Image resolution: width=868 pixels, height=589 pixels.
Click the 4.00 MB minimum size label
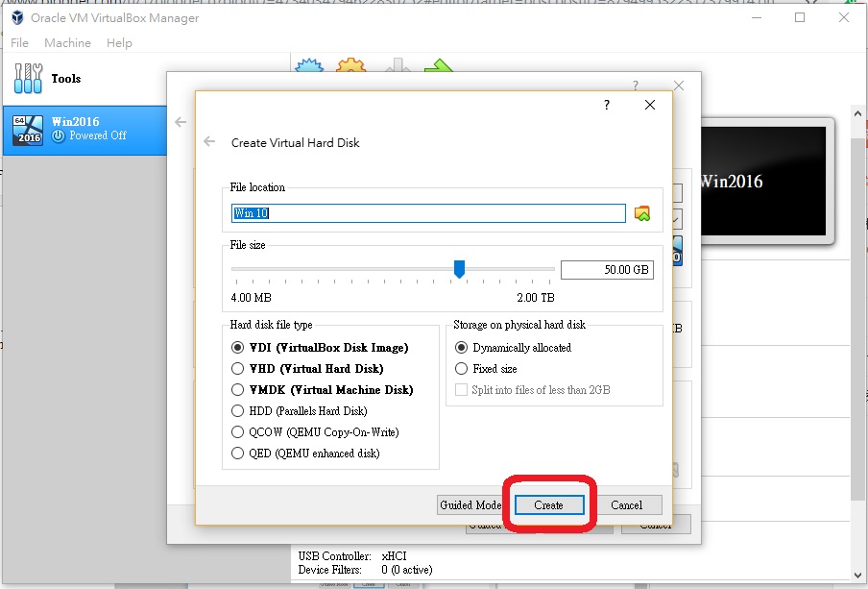coord(251,298)
